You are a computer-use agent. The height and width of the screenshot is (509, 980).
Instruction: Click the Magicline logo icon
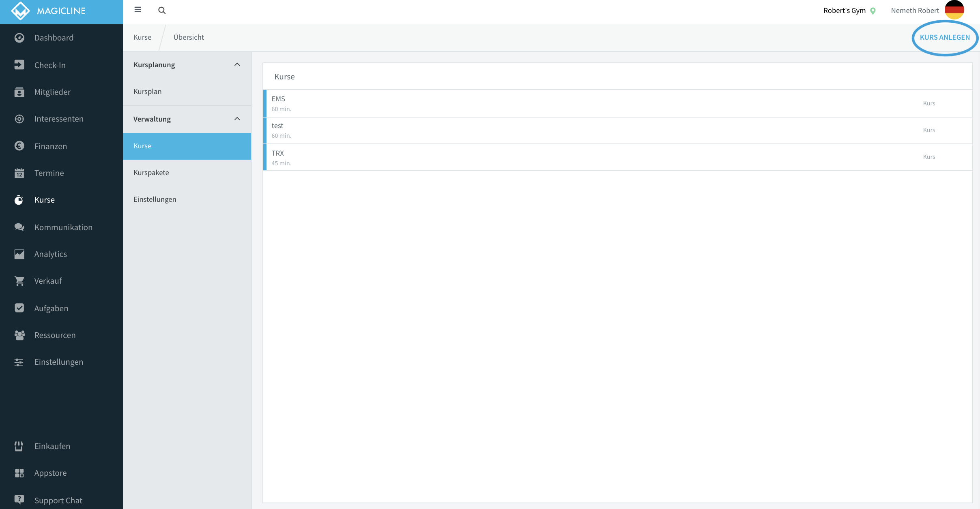click(x=20, y=11)
